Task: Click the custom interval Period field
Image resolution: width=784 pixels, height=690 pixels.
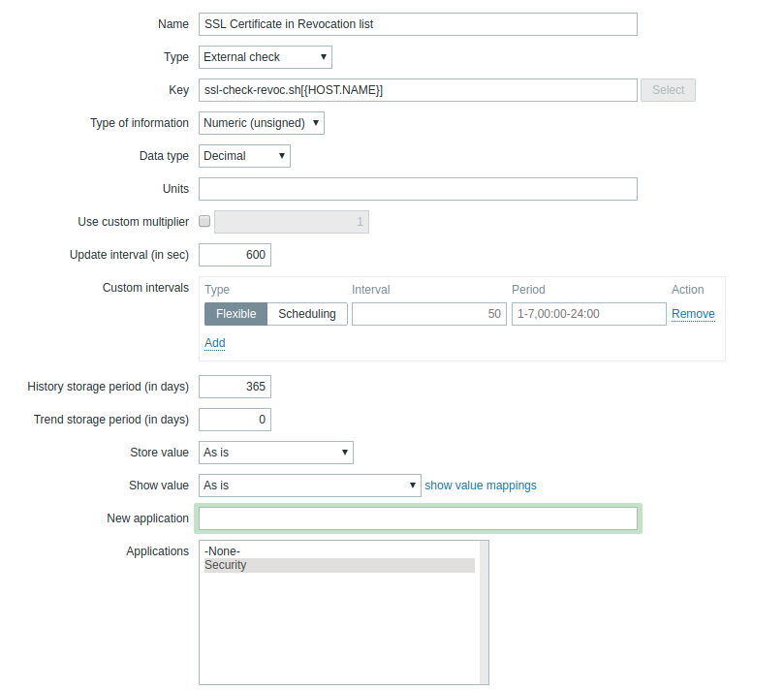Action: pos(588,314)
